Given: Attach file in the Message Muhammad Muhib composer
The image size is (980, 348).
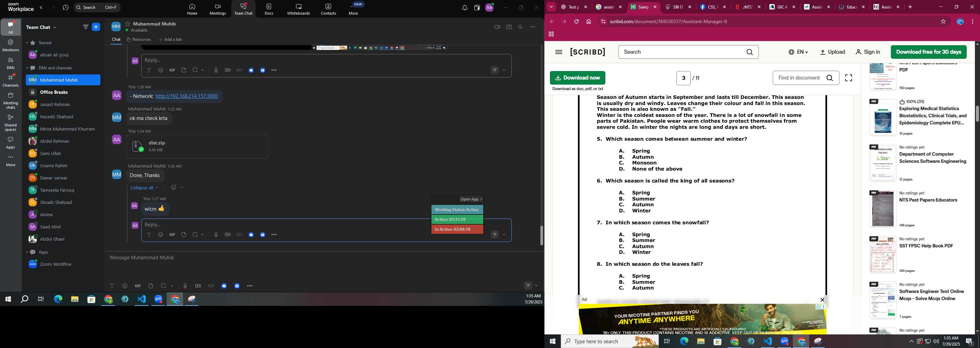Looking at the screenshot, I should pos(151,286).
